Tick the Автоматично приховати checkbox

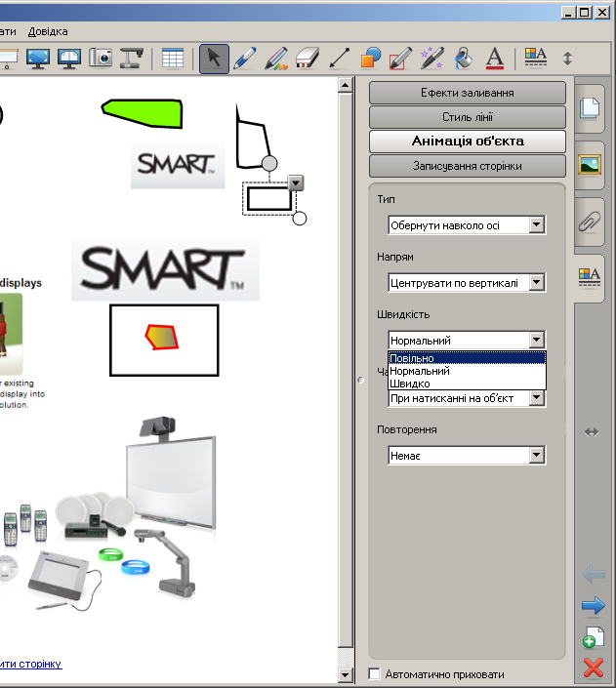click(375, 673)
